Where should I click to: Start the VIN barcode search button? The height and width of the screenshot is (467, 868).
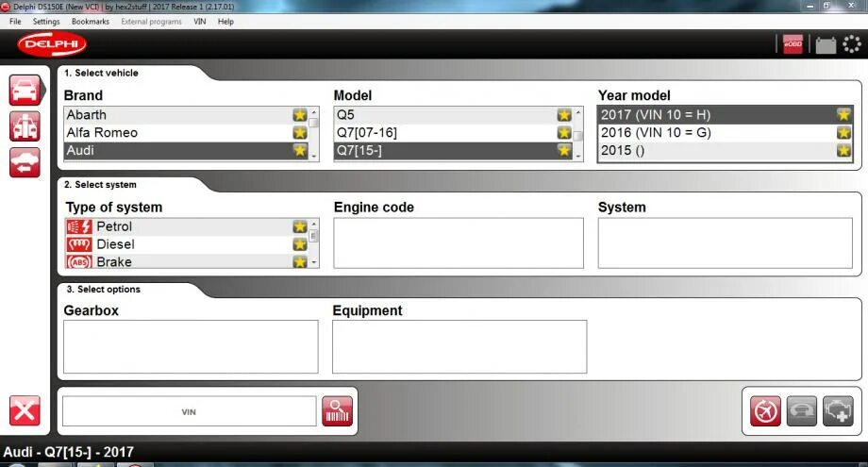337,411
